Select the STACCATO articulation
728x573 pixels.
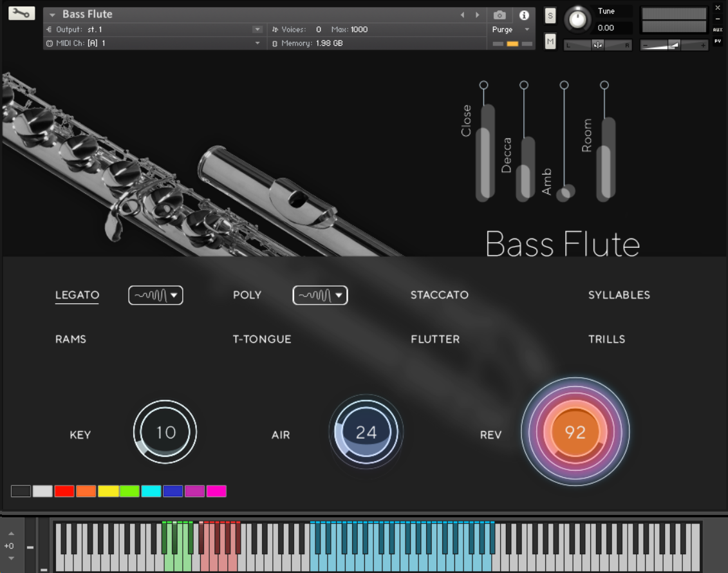coord(439,295)
